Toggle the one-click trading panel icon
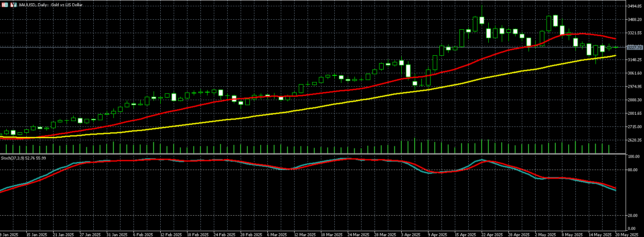 [x=5, y=5]
